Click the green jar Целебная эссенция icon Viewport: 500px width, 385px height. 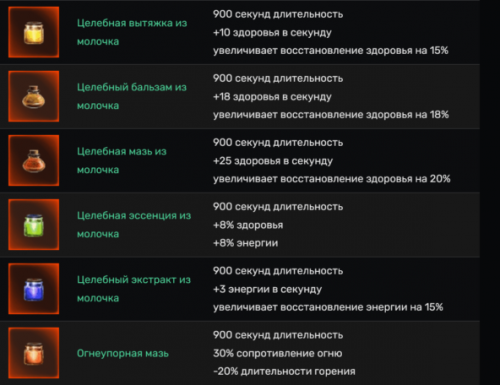tap(34, 224)
